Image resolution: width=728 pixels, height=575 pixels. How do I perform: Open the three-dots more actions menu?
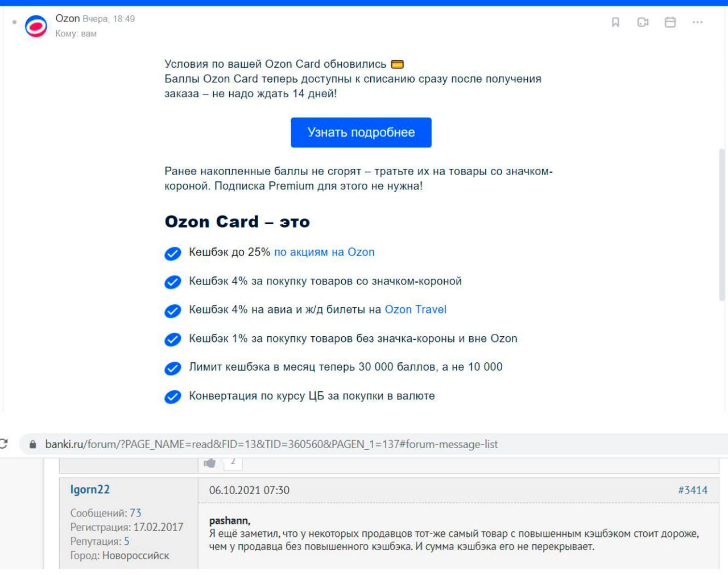click(698, 22)
